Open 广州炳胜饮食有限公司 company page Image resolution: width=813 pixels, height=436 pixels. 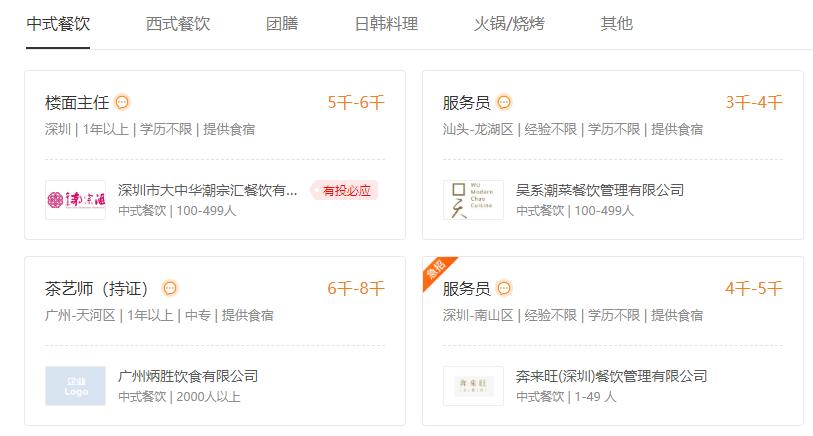(x=188, y=376)
